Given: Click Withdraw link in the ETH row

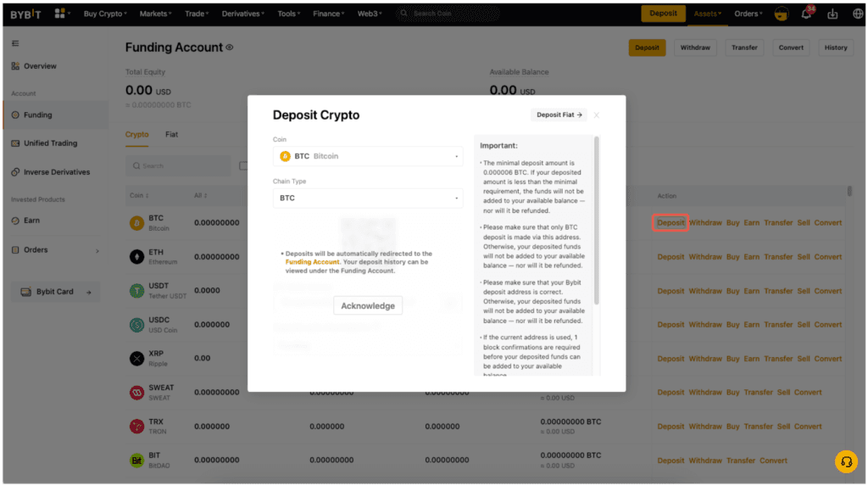Looking at the screenshot, I should (x=705, y=257).
